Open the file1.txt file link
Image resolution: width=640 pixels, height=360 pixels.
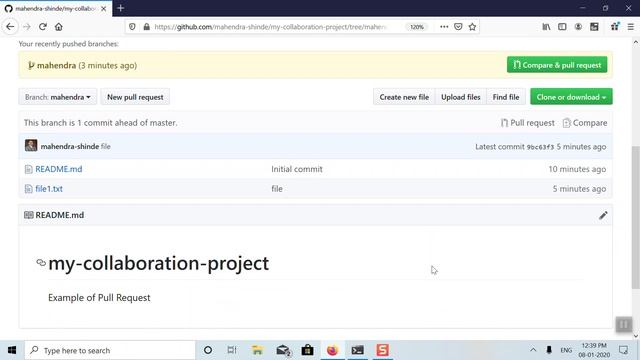tap(49, 189)
